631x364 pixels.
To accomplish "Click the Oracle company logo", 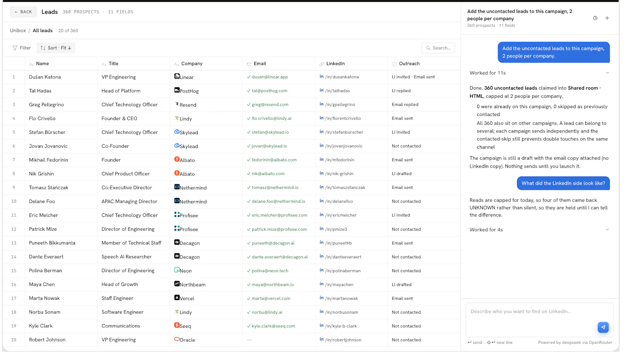I will pos(177,339).
